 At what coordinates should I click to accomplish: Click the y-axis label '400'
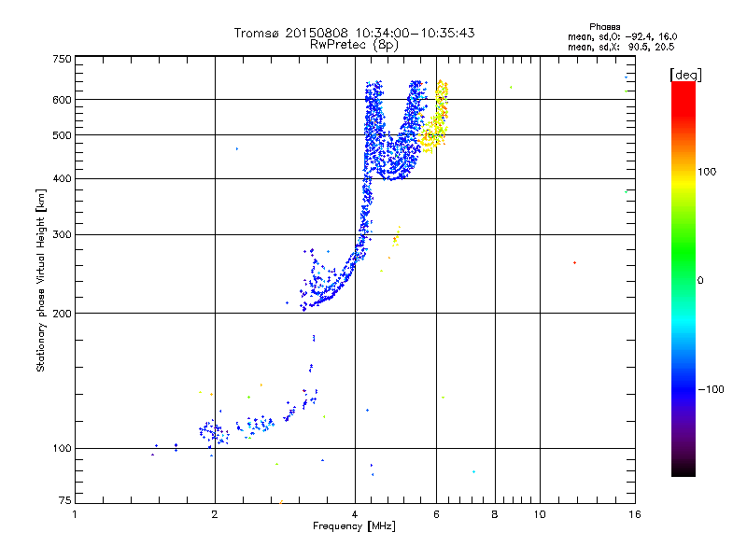(x=62, y=179)
